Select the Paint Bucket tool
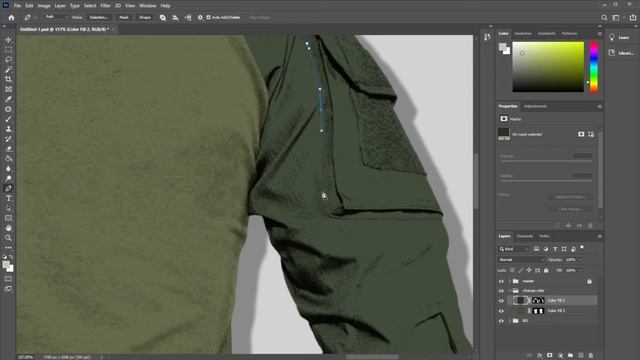 8,158
